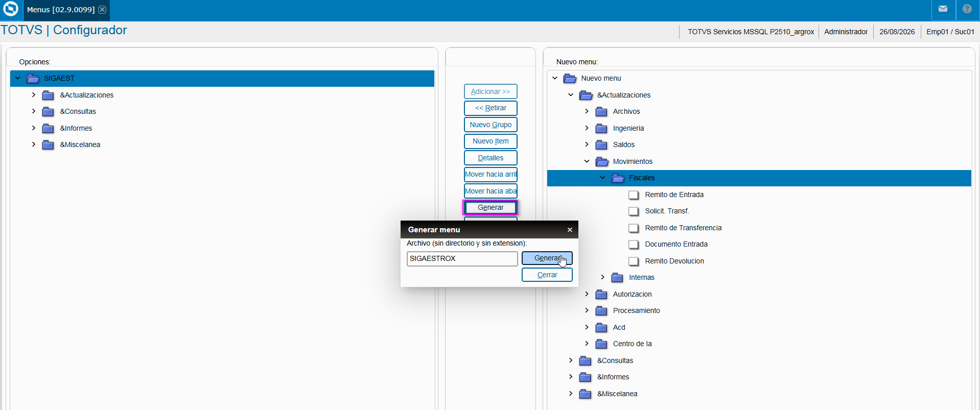Click the Autorizacion folder icon
980x410 pixels.
(601, 294)
